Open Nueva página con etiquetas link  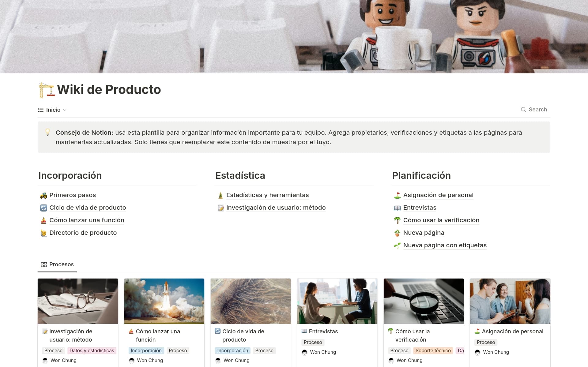click(445, 245)
